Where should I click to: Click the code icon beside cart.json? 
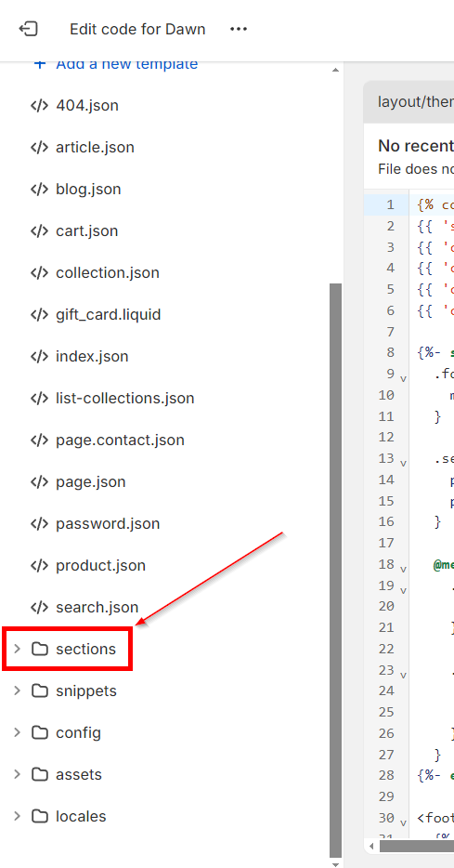(x=39, y=230)
